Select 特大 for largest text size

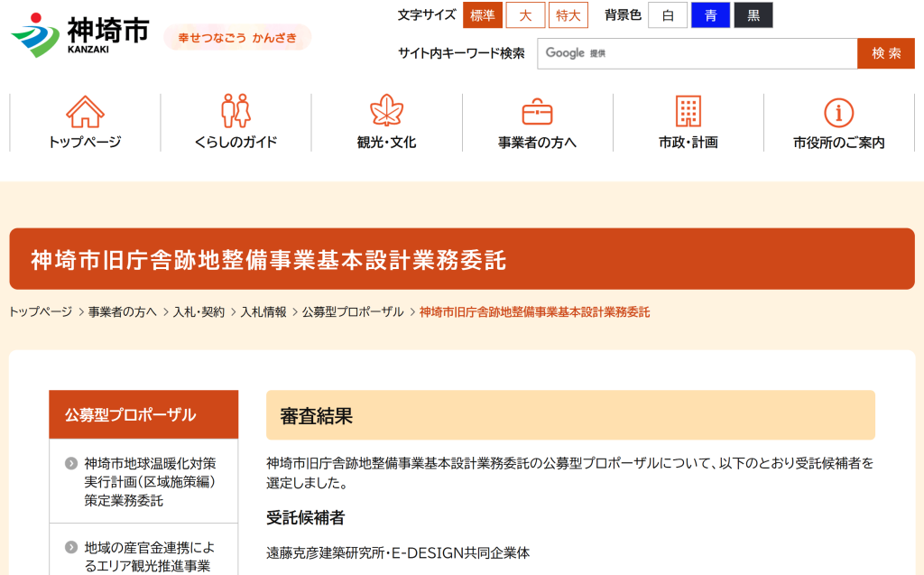click(x=568, y=15)
